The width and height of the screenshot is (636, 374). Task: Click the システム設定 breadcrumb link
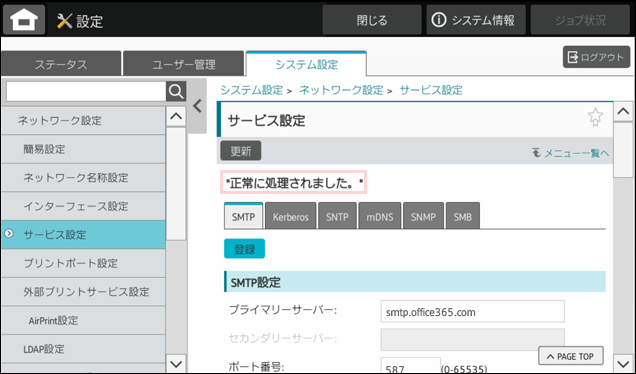tap(251, 90)
